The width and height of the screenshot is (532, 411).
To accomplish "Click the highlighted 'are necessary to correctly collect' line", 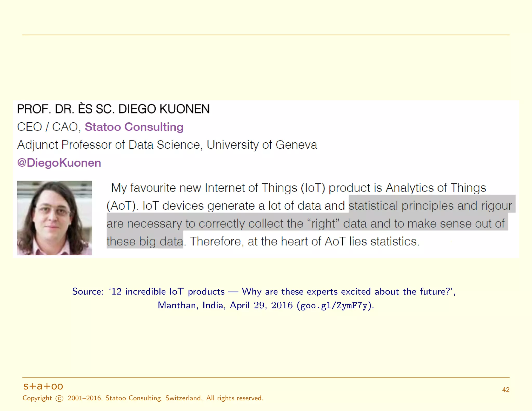I will (x=205, y=224).
